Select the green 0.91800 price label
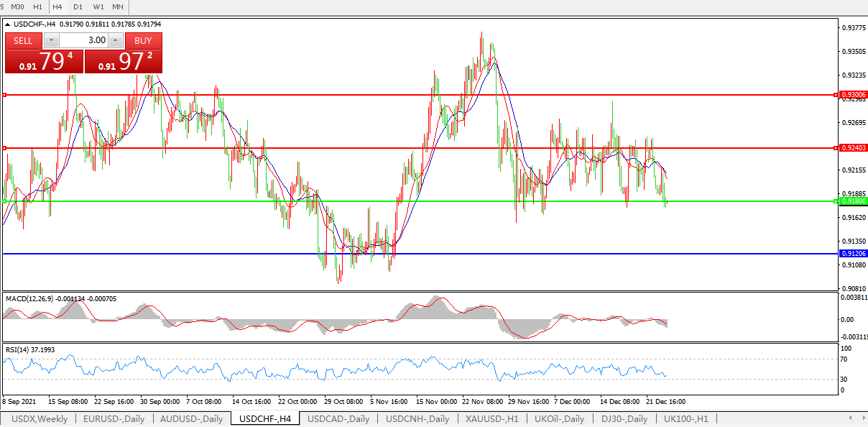 853,201
